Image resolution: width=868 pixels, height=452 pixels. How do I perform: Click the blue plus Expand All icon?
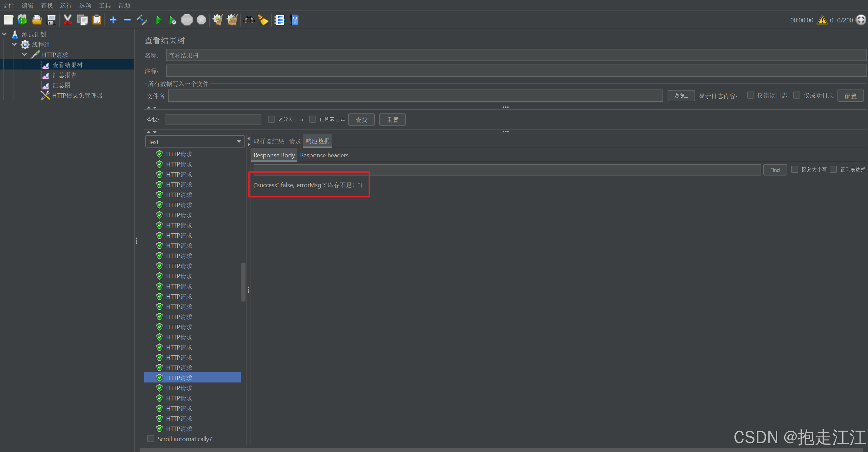113,20
